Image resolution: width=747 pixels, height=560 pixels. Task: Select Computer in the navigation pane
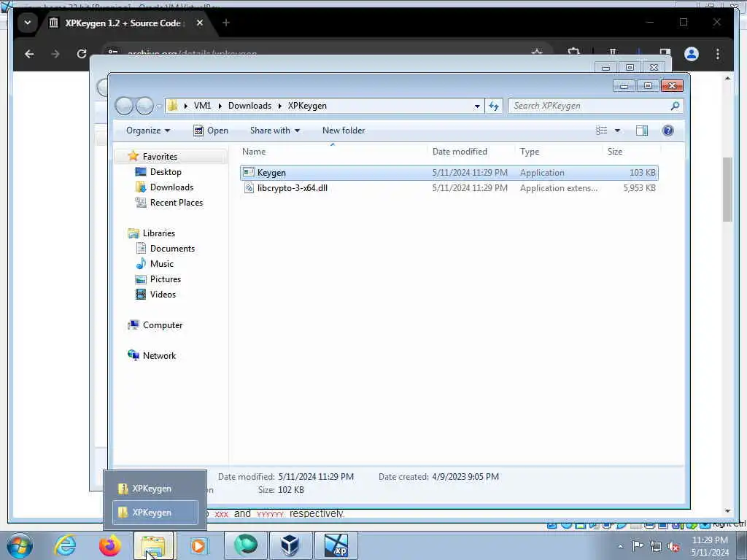click(163, 325)
